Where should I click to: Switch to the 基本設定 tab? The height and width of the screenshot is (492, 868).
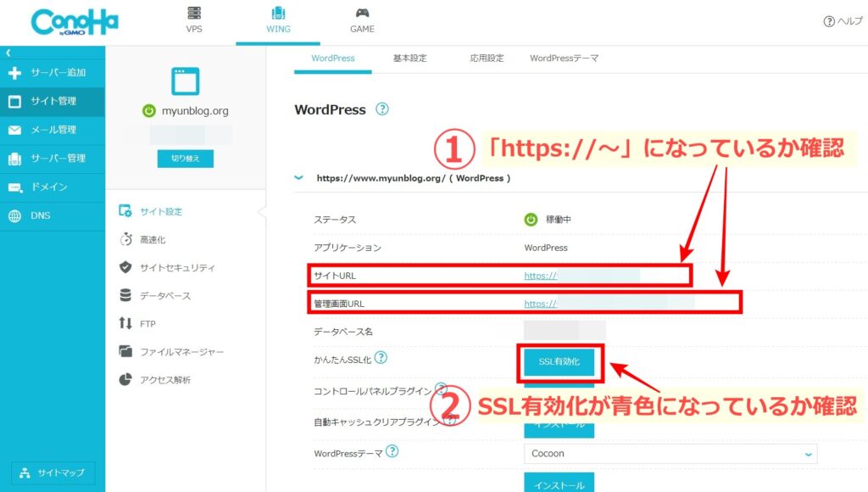409,59
